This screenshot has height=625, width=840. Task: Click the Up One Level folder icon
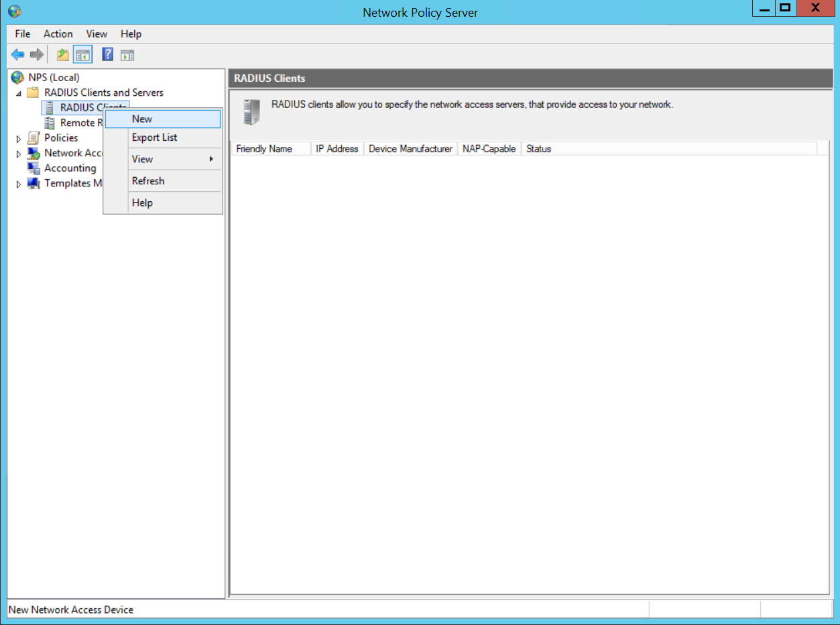(63, 55)
